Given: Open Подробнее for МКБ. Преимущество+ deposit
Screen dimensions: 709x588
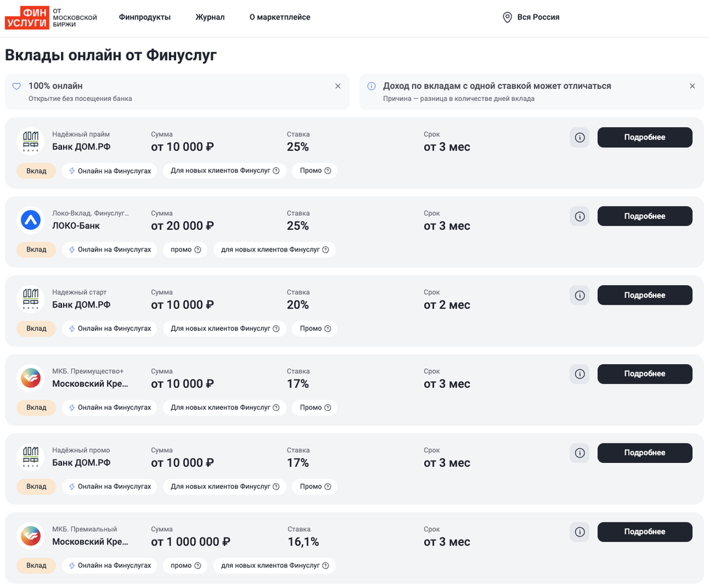Looking at the screenshot, I should click(x=645, y=374).
